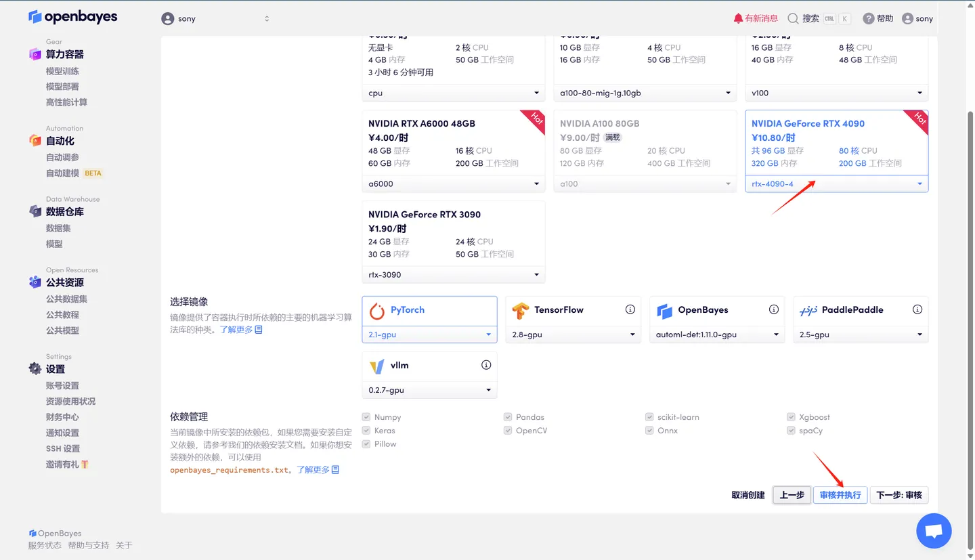Click the page vertical scrollbar
975x560 pixels.
coord(970,332)
